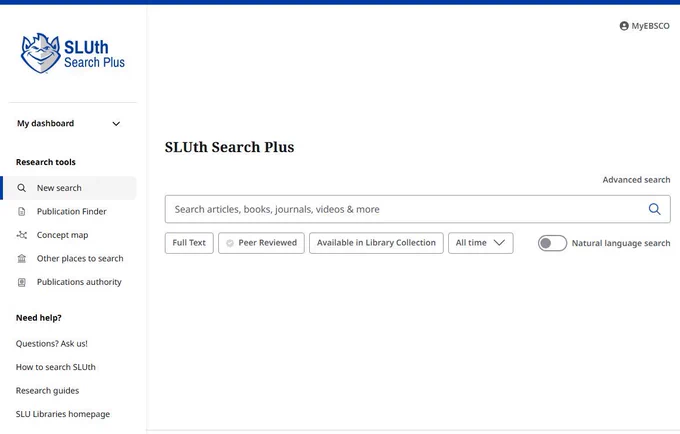
Task: Toggle Available in Library Collection filter
Action: [376, 243]
